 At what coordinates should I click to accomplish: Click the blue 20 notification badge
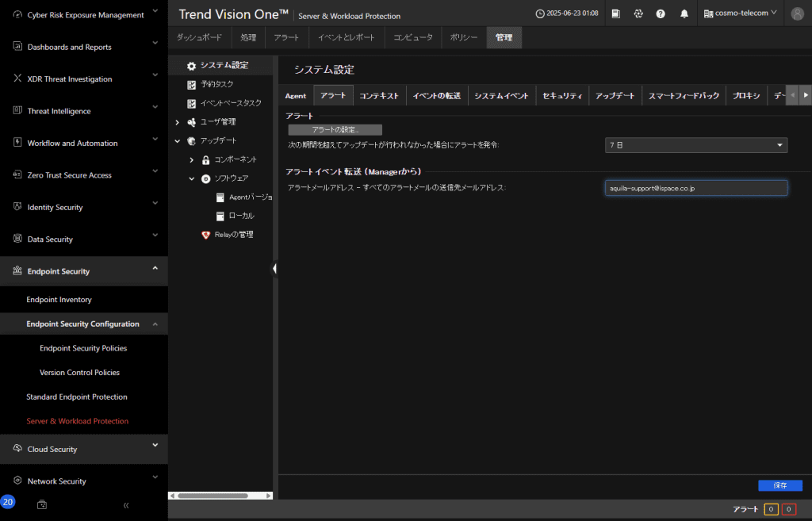8,502
